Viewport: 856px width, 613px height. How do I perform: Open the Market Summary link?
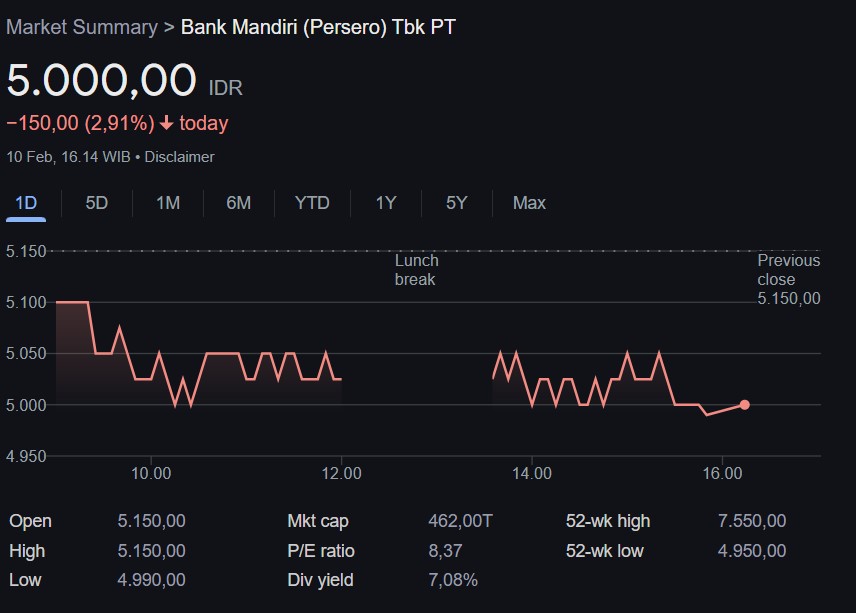point(81,27)
